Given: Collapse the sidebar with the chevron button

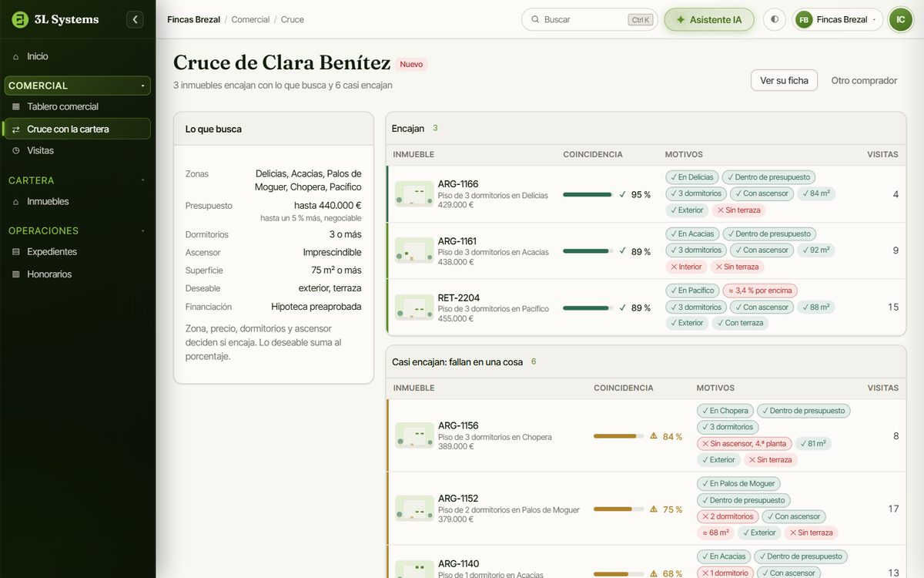Looking at the screenshot, I should pyautogui.click(x=136, y=19).
